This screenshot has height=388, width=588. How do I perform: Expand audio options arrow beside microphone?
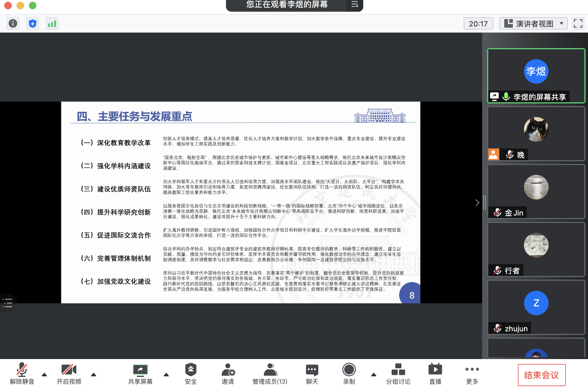coord(44,374)
